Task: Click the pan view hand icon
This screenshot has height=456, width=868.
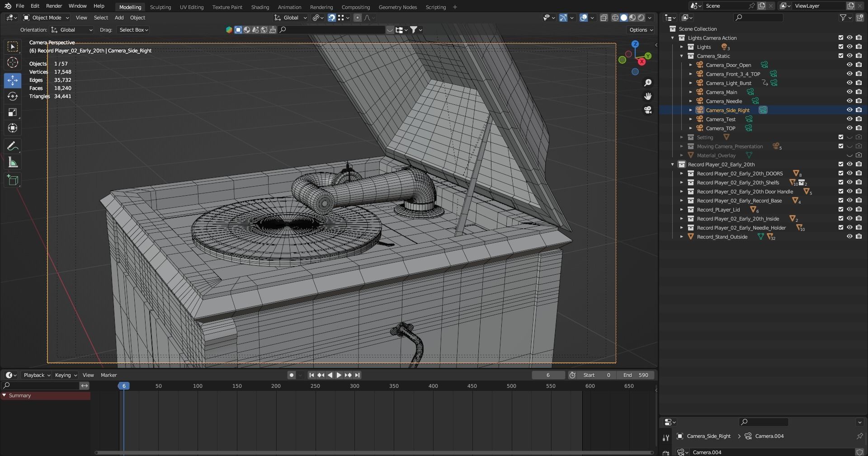Action: pyautogui.click(x=648, y=96)
